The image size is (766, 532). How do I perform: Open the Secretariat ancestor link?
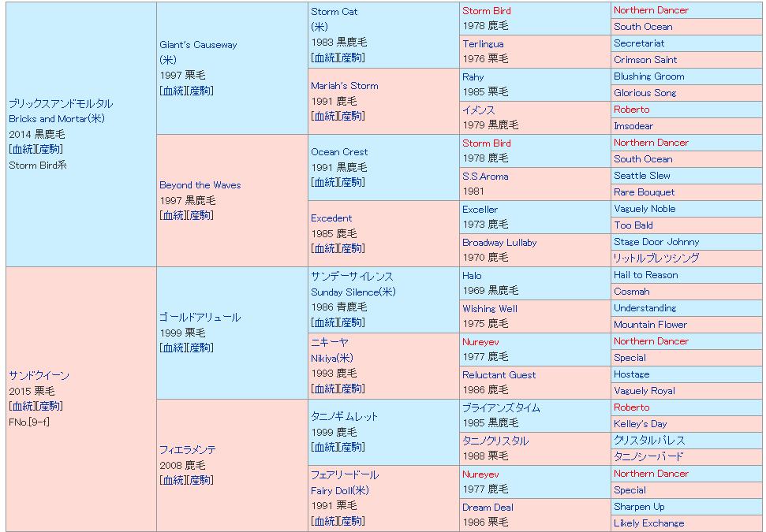tap(639, 43)
